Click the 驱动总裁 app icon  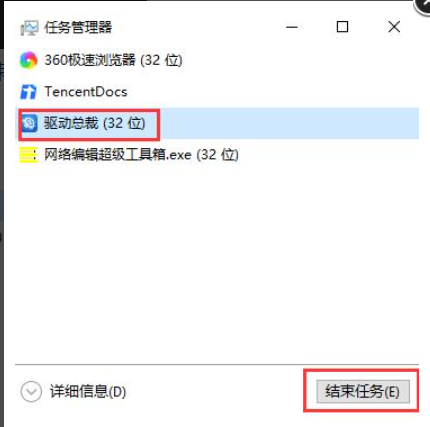[29, 123]
